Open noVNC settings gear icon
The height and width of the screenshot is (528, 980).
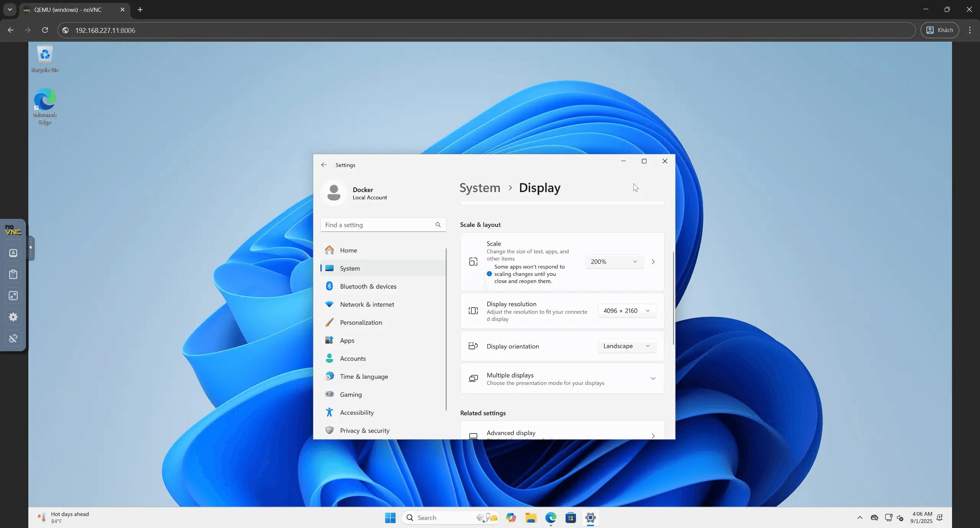click(13, 317)
